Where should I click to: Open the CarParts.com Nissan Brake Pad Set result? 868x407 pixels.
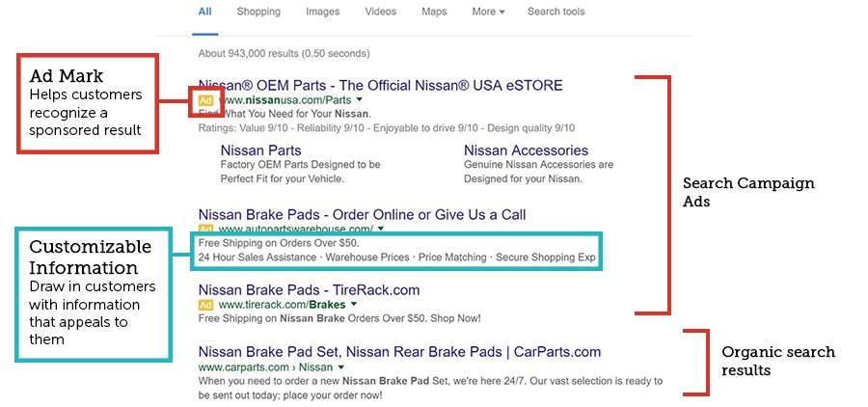pyautogui.click(x=399, y=352)
